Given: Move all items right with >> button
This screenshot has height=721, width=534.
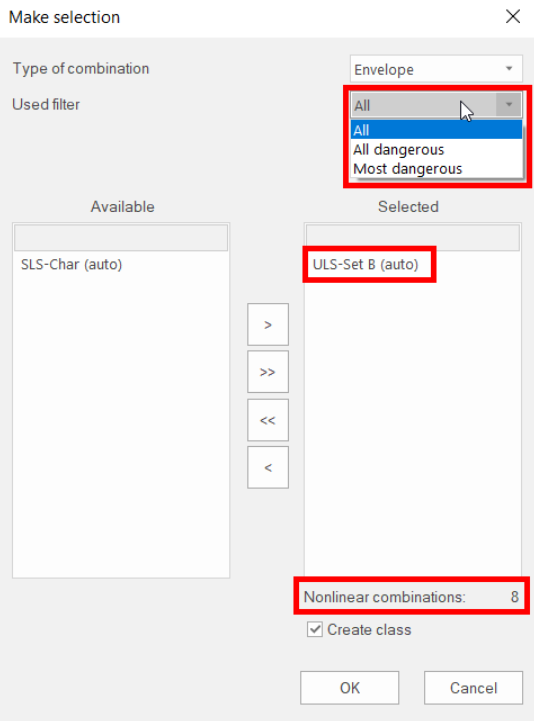Looking at the screenshot, I should [268, 372].
